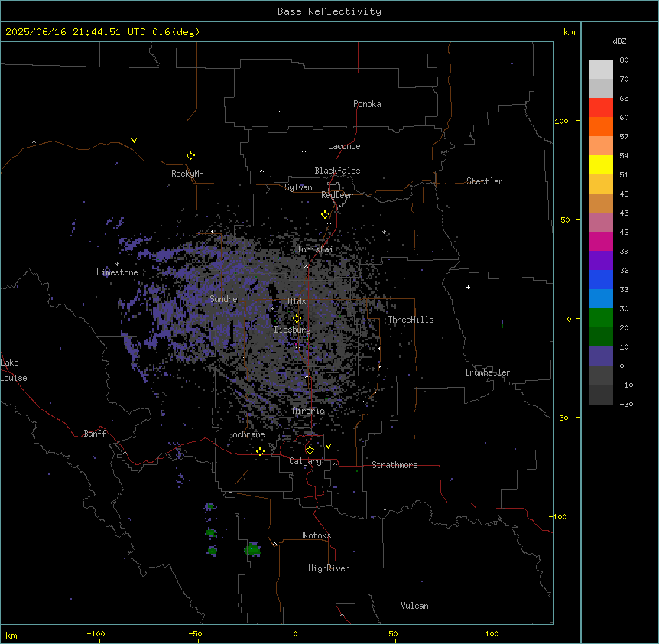Screen dimensions: 659x644
Task: Click the legend value 80 label
Action: [x=624, y=60]
